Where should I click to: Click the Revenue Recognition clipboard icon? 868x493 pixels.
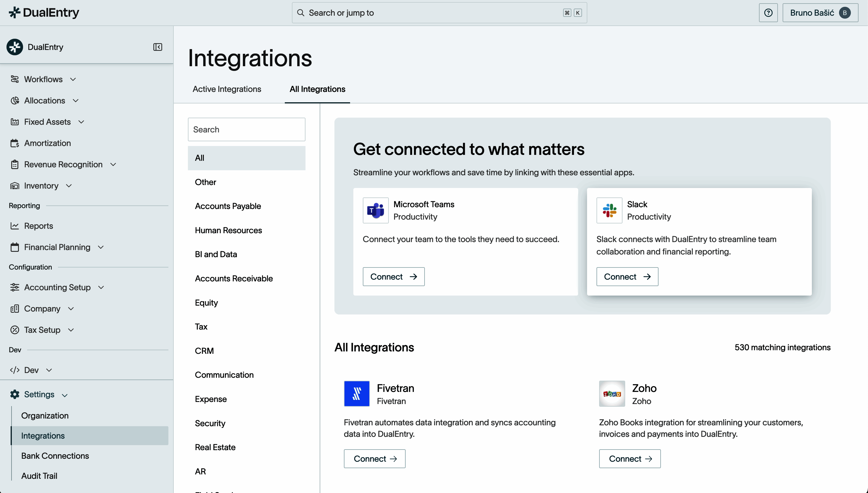point(14,165)
